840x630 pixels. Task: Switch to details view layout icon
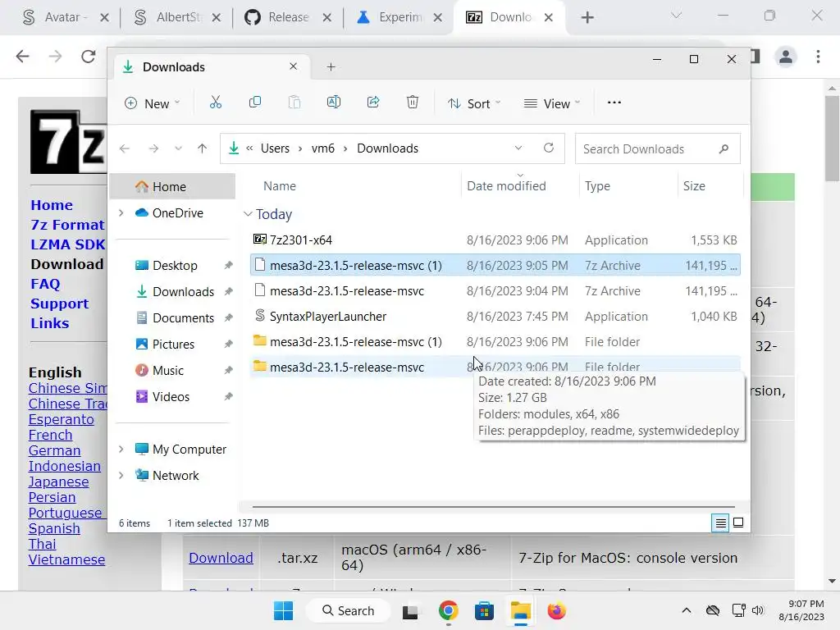[x=720, y=523]
